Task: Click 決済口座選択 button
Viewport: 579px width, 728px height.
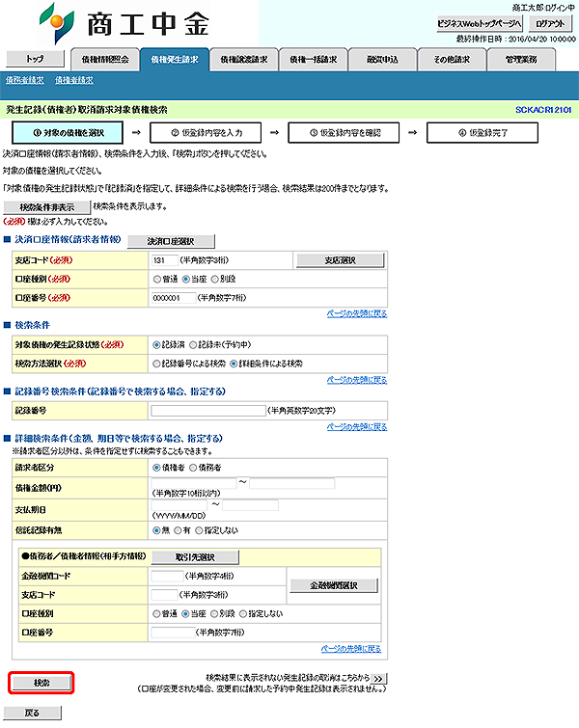Action: point(171,241)
